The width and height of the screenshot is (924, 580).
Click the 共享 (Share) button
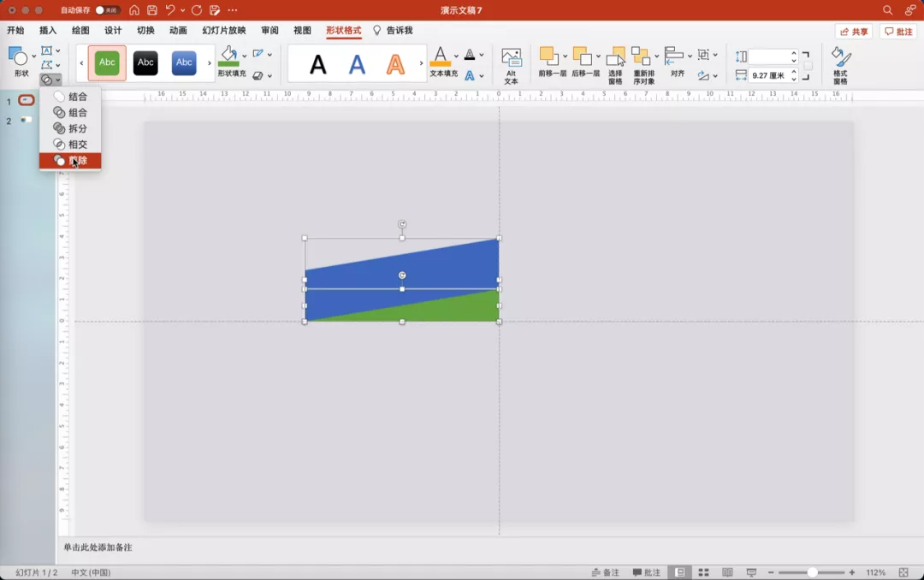854,32
